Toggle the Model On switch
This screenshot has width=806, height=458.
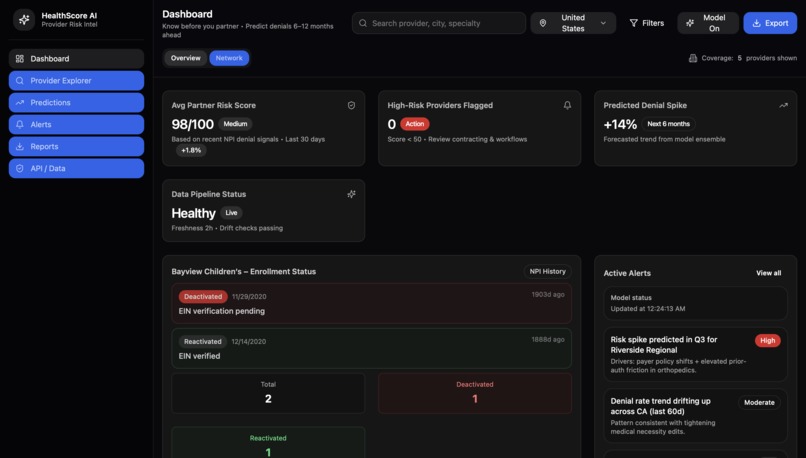point(708,23)
